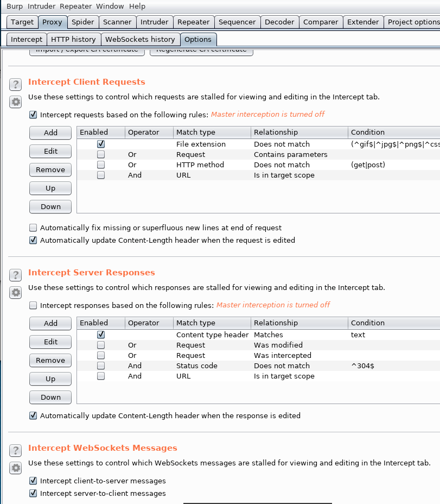
Task: Disable intercept client-to-server messages
Action: click(x=33, y=481)
